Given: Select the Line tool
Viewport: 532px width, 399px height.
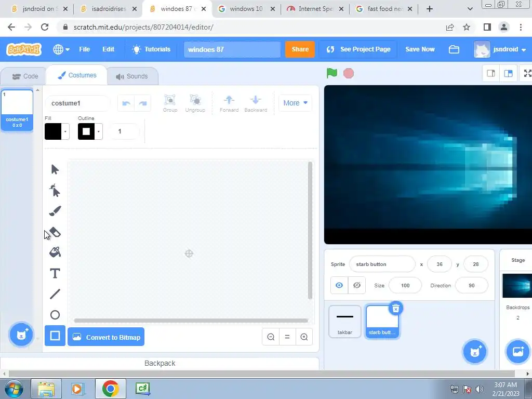Looking at the screenshot, I should point(55,294).
